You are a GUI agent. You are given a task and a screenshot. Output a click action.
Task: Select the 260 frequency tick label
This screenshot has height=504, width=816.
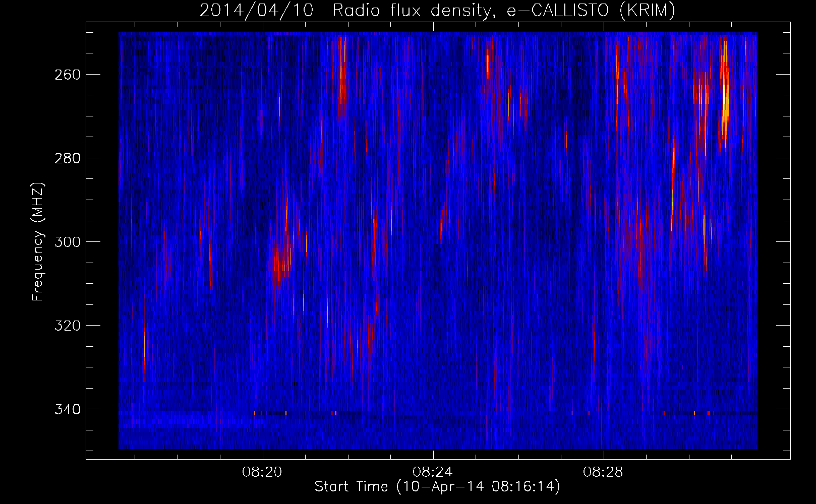[x=68, y=75]
